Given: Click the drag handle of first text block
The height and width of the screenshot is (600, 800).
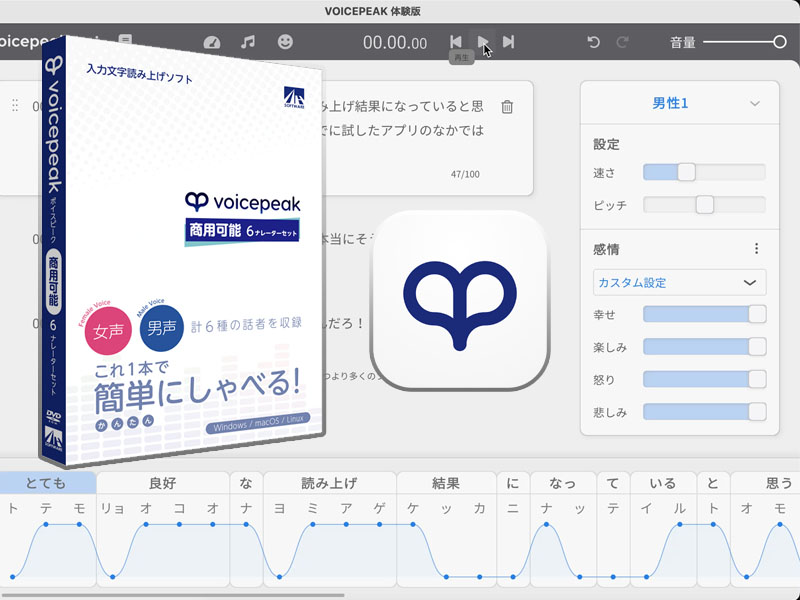Looking at the screenshot, I should coord(15,106).
